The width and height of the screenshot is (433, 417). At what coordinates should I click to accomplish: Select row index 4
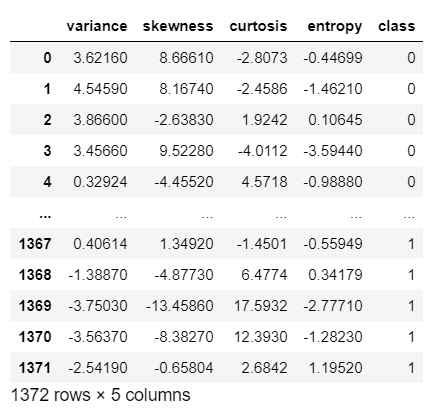[x=47, y=182]
